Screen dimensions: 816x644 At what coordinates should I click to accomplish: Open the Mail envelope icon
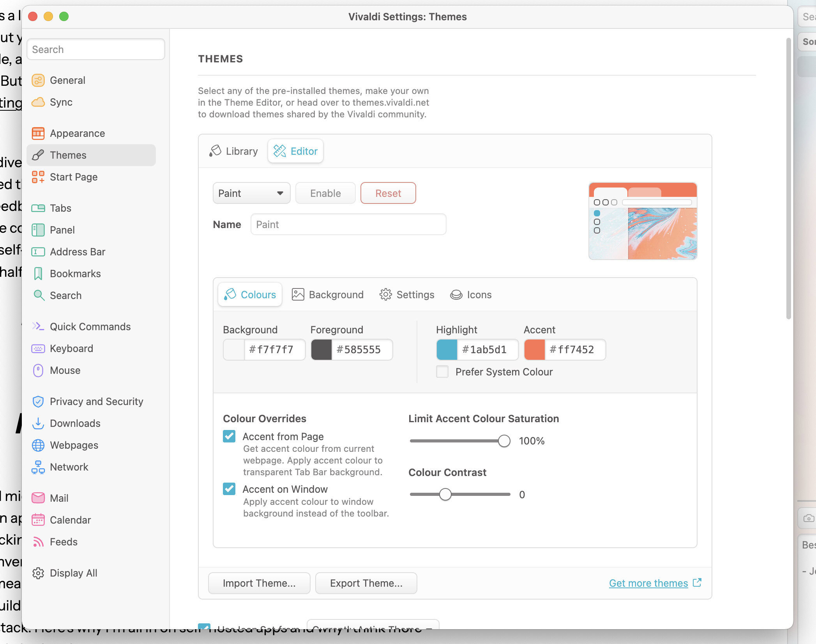tap(38, 498)
